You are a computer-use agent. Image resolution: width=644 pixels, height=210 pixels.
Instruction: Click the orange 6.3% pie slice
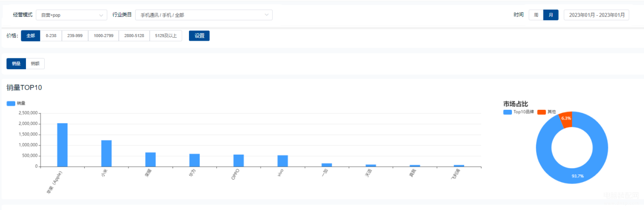566,118
